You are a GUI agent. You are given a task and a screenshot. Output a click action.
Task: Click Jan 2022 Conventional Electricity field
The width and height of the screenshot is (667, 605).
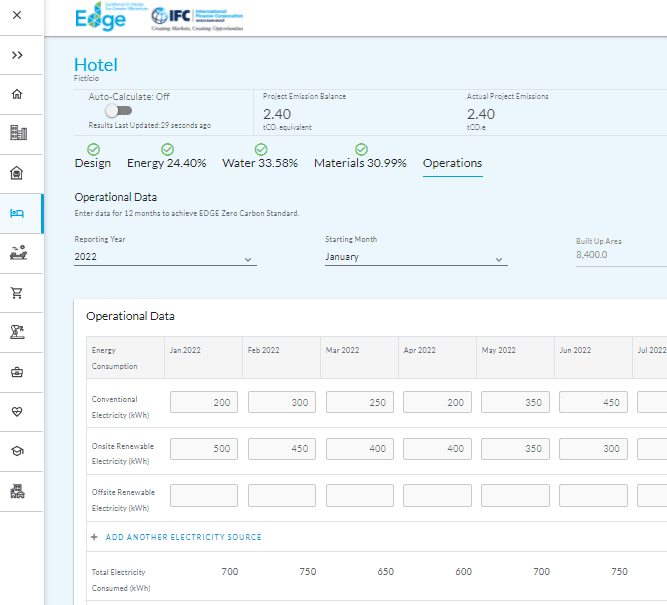coord(204,402)
